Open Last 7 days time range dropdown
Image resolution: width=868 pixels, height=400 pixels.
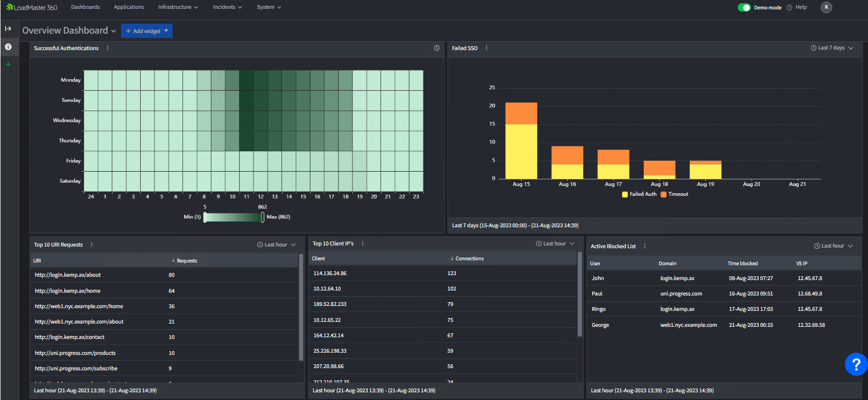pos(832,48)
